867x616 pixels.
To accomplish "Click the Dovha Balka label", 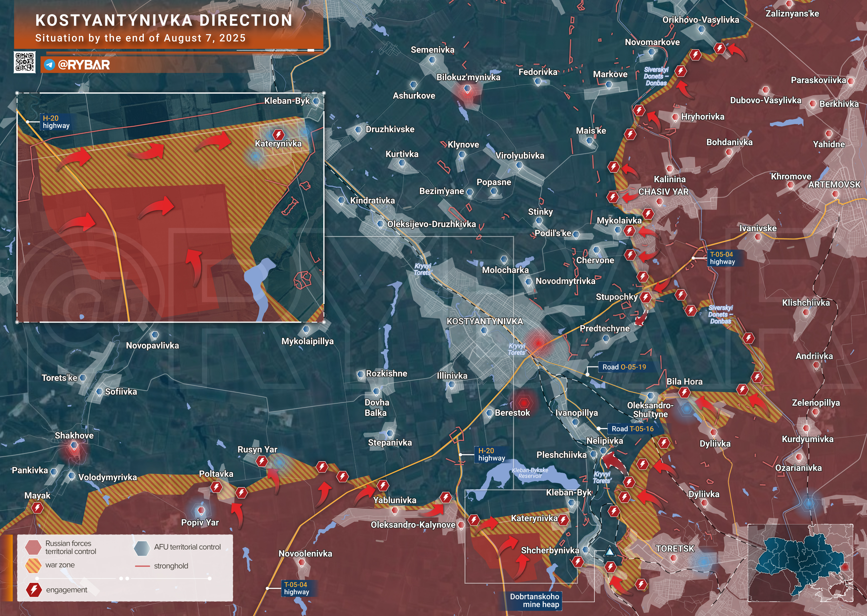I will pos(377,408).
